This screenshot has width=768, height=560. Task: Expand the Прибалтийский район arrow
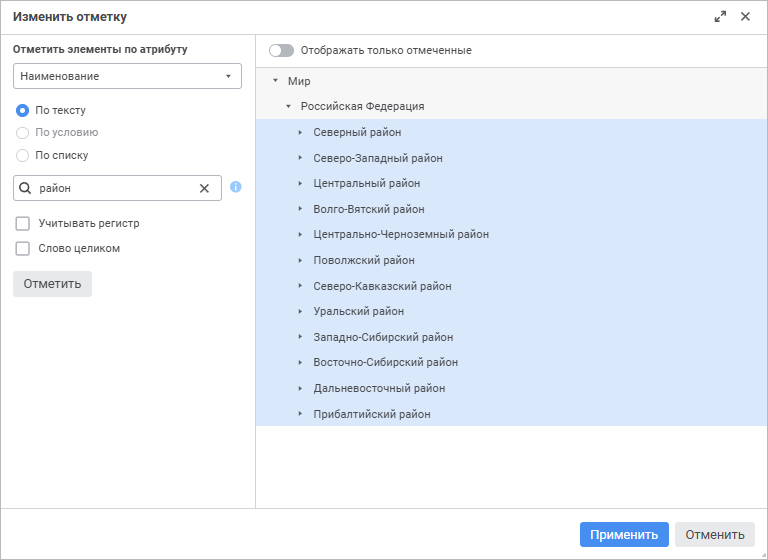300,414
